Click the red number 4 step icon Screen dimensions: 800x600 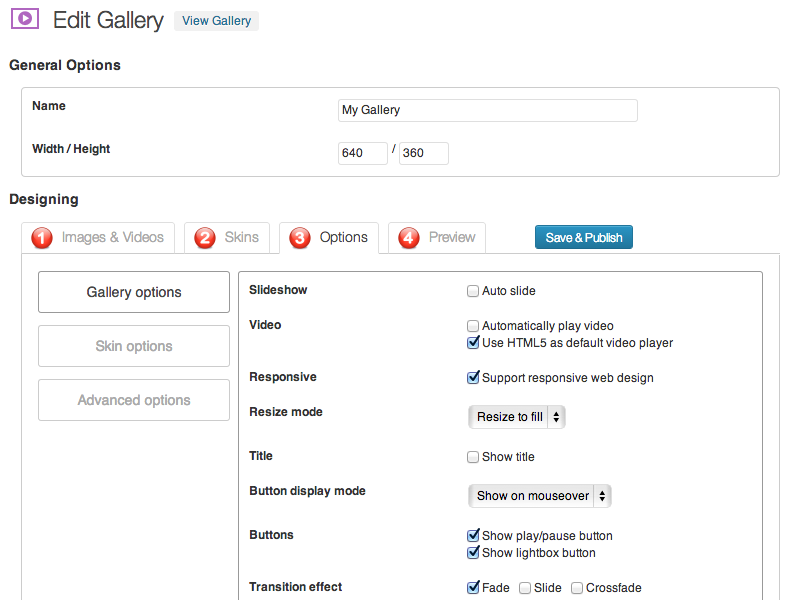pos(409,238)
